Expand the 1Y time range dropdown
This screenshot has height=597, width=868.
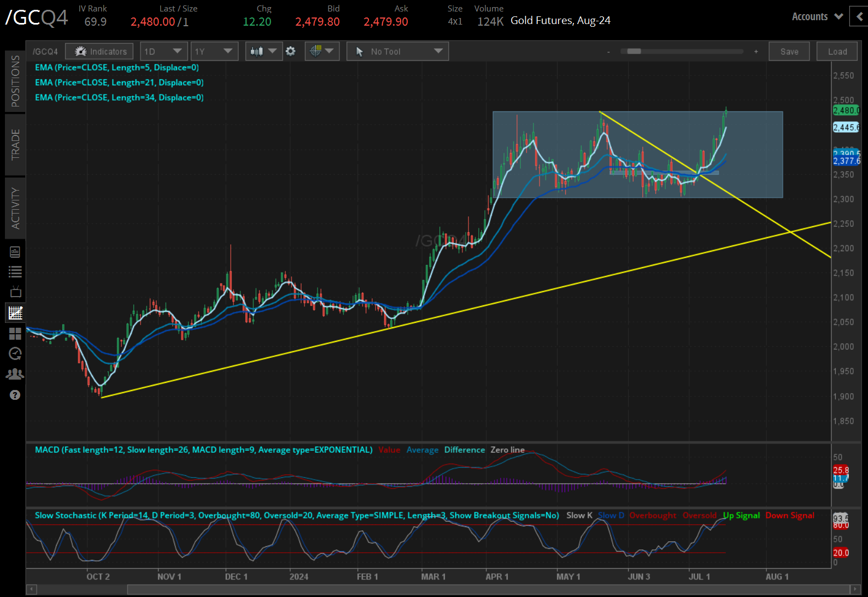click(x=214, y=51)
